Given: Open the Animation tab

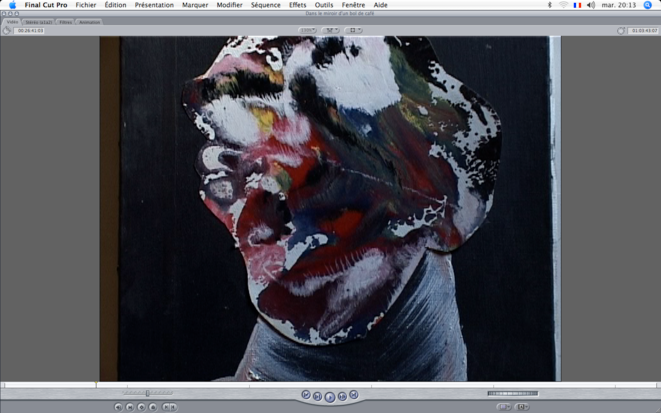Looking at the screenshot, I should pyautogui.click(x=89, y=22).
